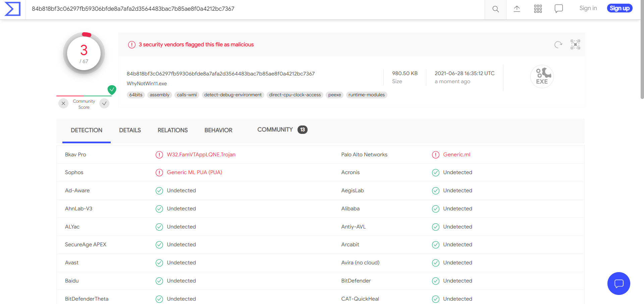Click the EXE file type icon
Image resolution: width=644 pixels, height=304 pixels.
542,77
